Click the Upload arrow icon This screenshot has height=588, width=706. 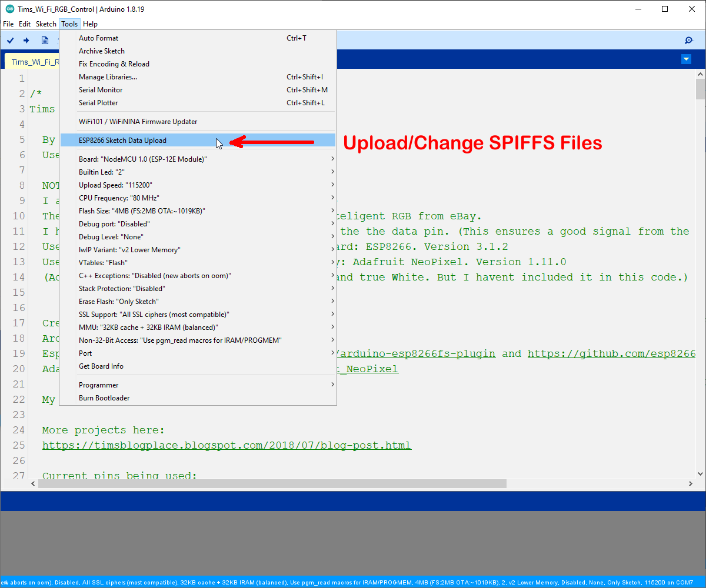click(x=26, y=40)
